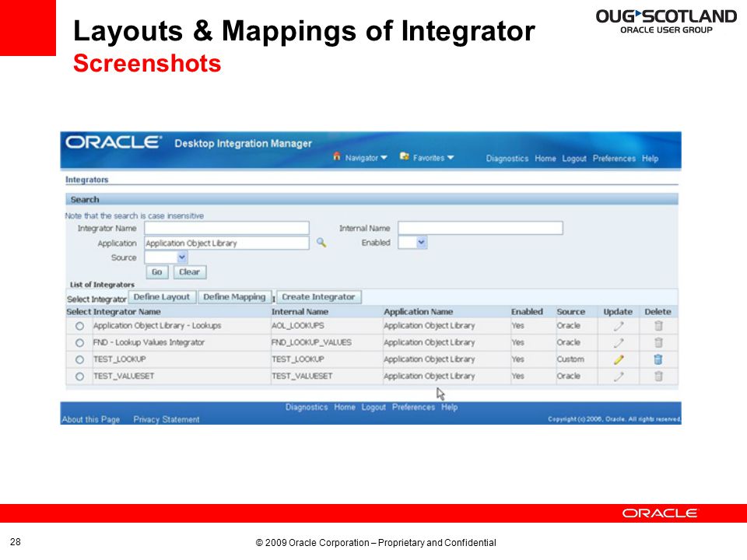Click the Define Mapping button
The width and height of the screenshot is (747, 560).
234,297
